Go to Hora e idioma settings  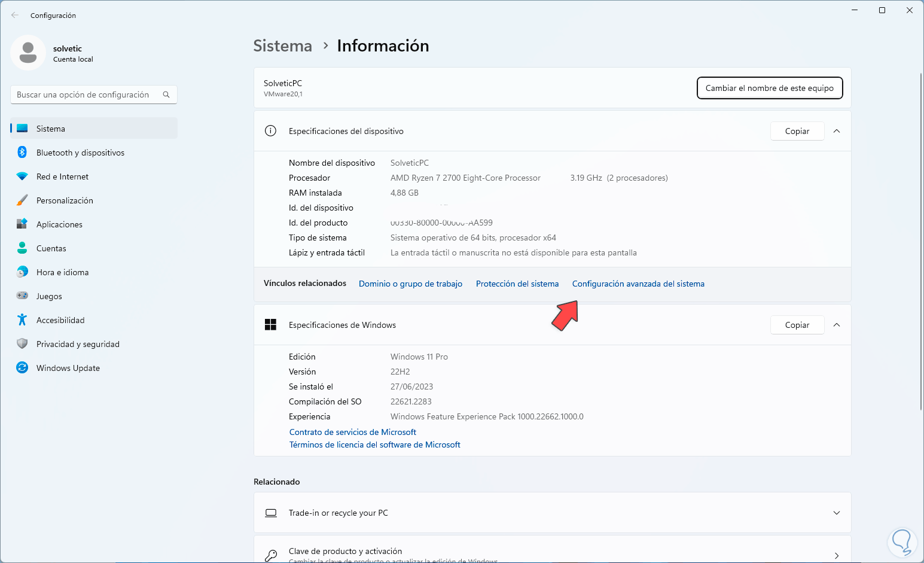[x=62, y=272]
